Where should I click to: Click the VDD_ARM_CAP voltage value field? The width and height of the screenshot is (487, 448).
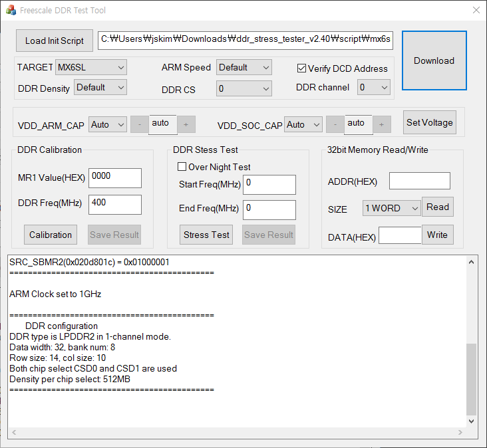[163, 124]
